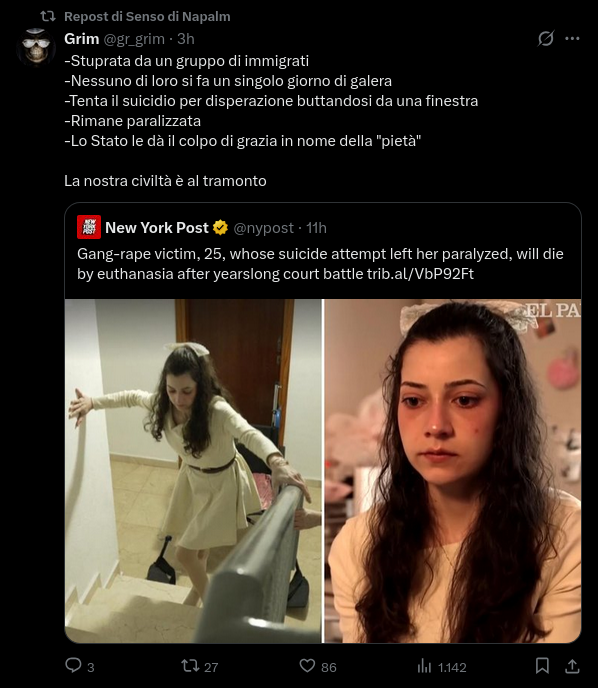Open the Senso di Napalm repost link
Screen dimensions: 598x688
tap(147, 17)
